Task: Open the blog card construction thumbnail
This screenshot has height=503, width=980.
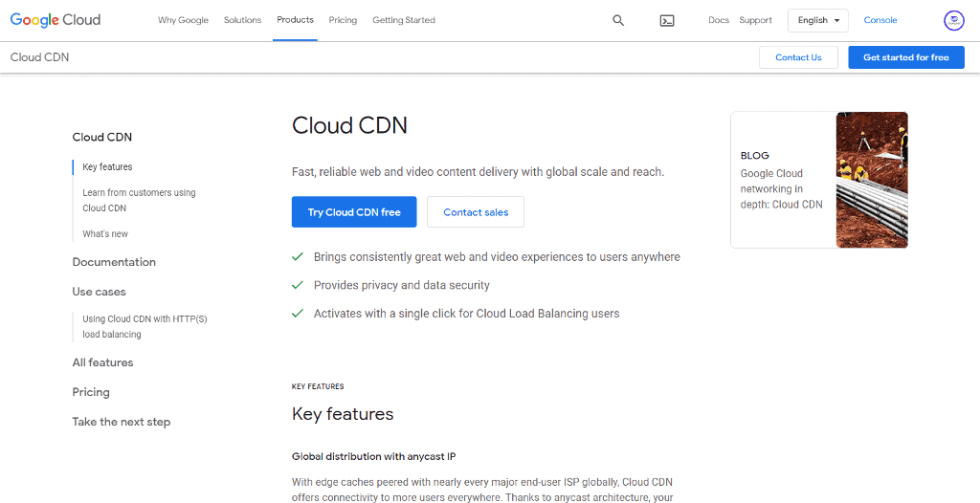Action: point(871,180)
